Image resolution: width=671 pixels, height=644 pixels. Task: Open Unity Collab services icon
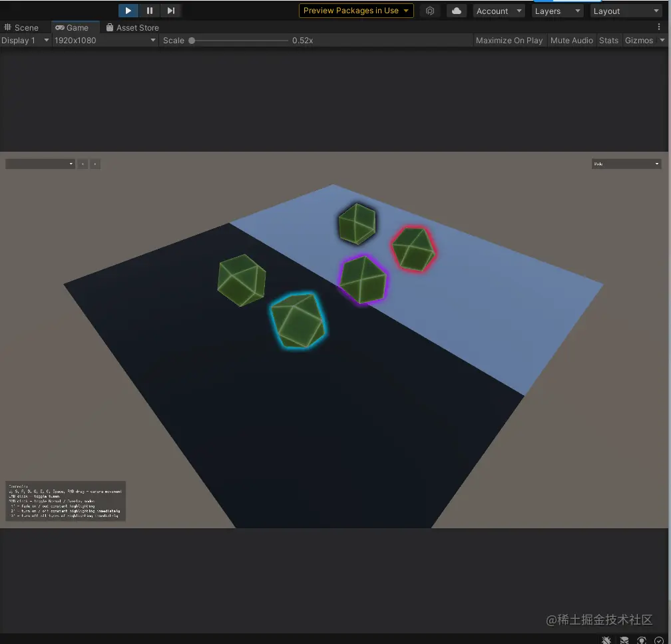click(x=430, y=11)
